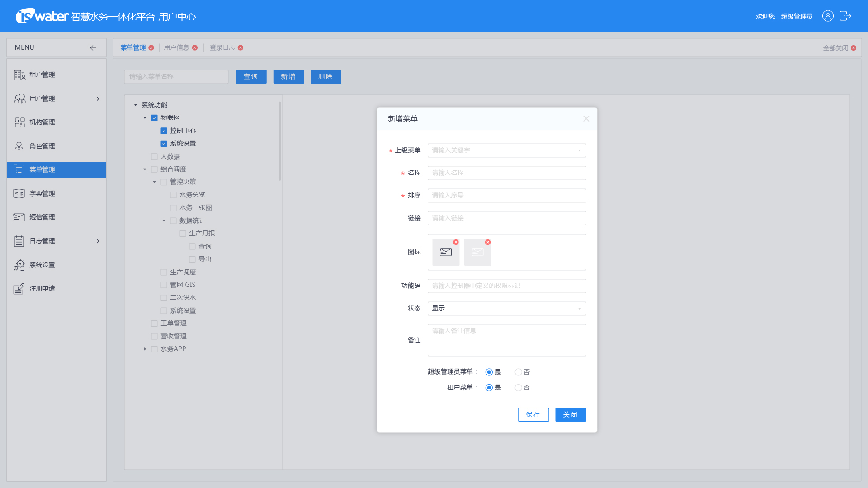This screenshot has width=868, height=488.
Task: Click the 查询 button
Action: 251,77
